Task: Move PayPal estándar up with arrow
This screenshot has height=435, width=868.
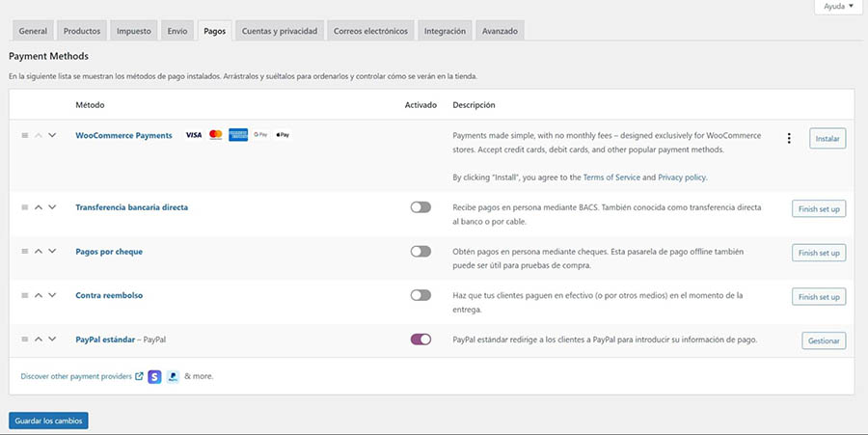Action: pyautogui.click(x=39, y=339)
